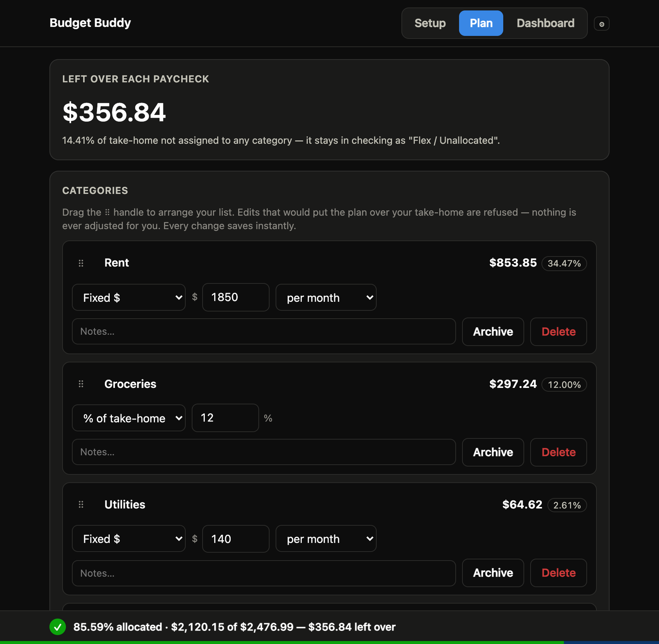Click the $64.62 Utilities amount
This screenshot has width=659, height=644.
click(522, 505)
